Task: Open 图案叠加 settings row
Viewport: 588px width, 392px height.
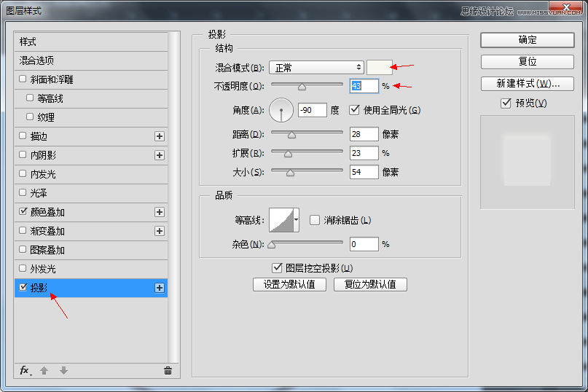Action: (x=91, y=250)
